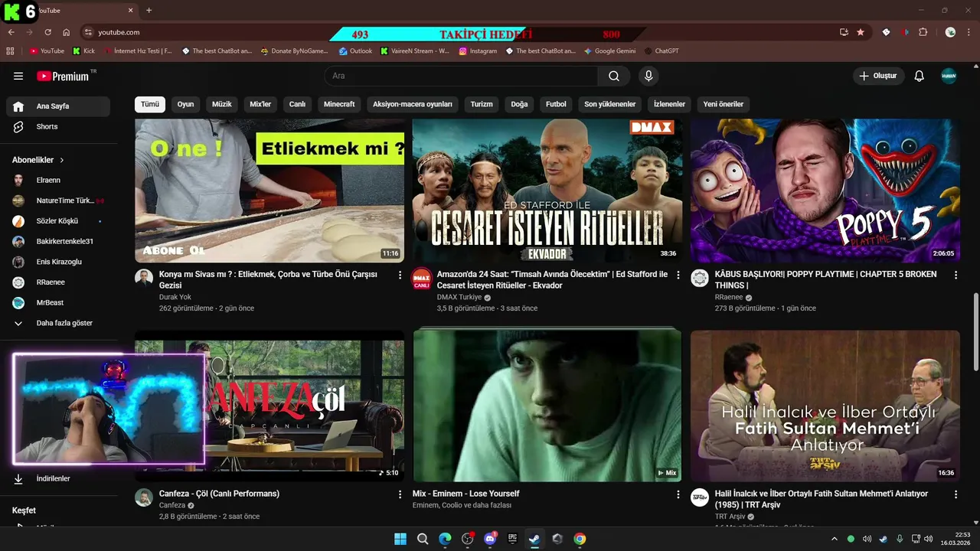The height and width of the screenshot is (551, 980).
Task: Open the browser extensions puzzle icon
Action: coord(923,32)
